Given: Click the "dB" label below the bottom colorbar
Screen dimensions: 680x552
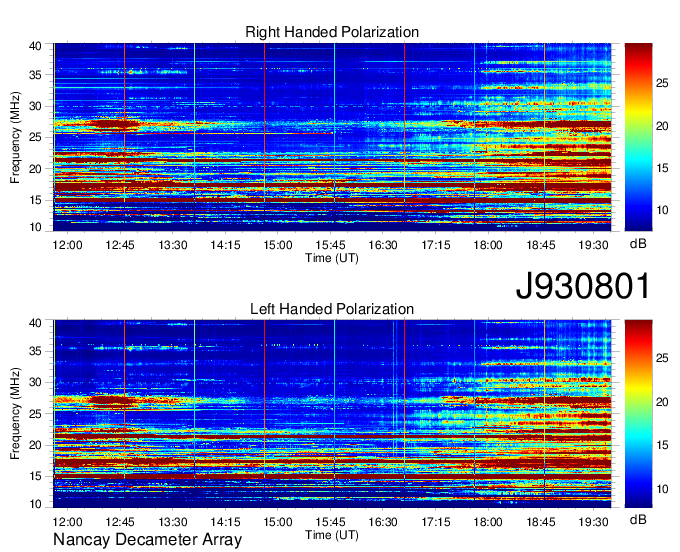Looking at the screenshot, I should 638,520.
